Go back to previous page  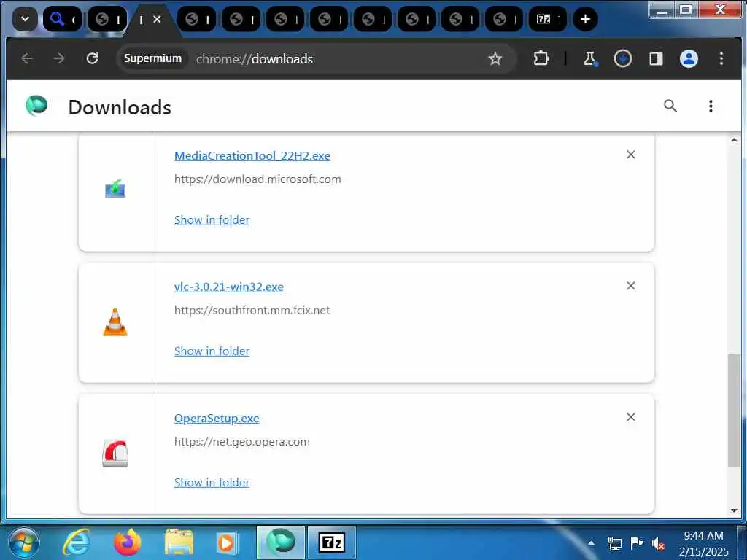pos(27,58)
